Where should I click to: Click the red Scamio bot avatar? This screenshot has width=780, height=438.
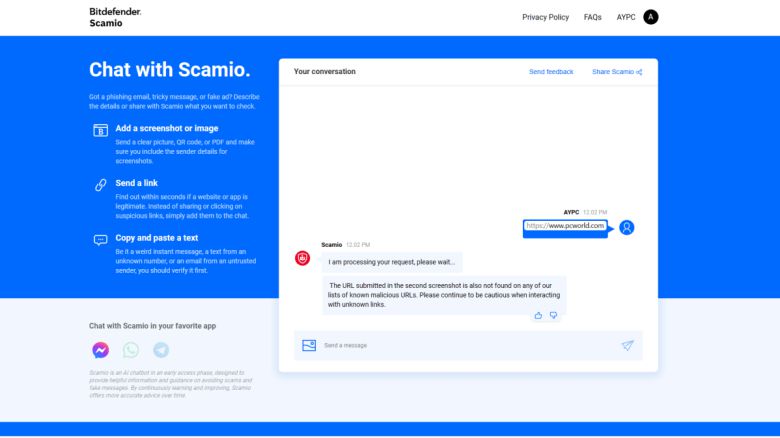pyautogui.click(x=303, y=259)
